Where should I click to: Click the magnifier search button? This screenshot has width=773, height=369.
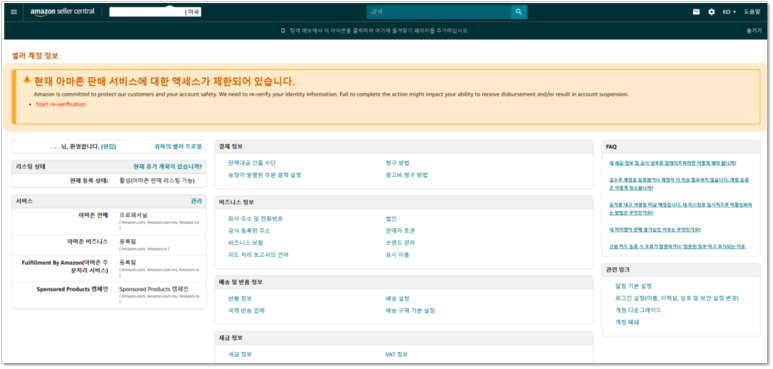coord(519,12)
